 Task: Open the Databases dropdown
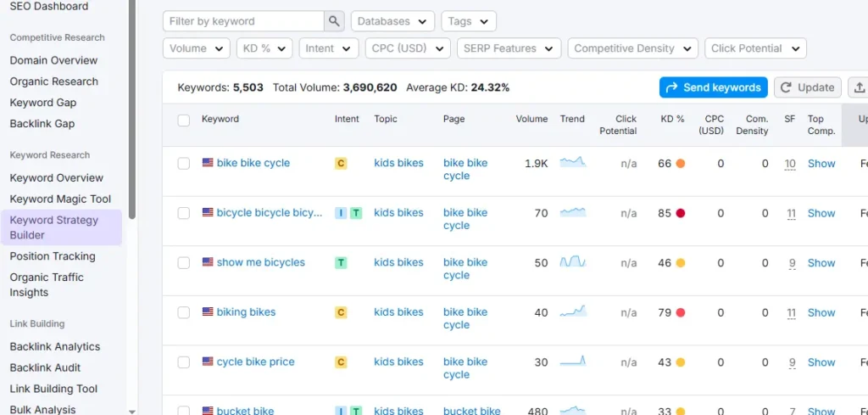click(x=392, y=21)
